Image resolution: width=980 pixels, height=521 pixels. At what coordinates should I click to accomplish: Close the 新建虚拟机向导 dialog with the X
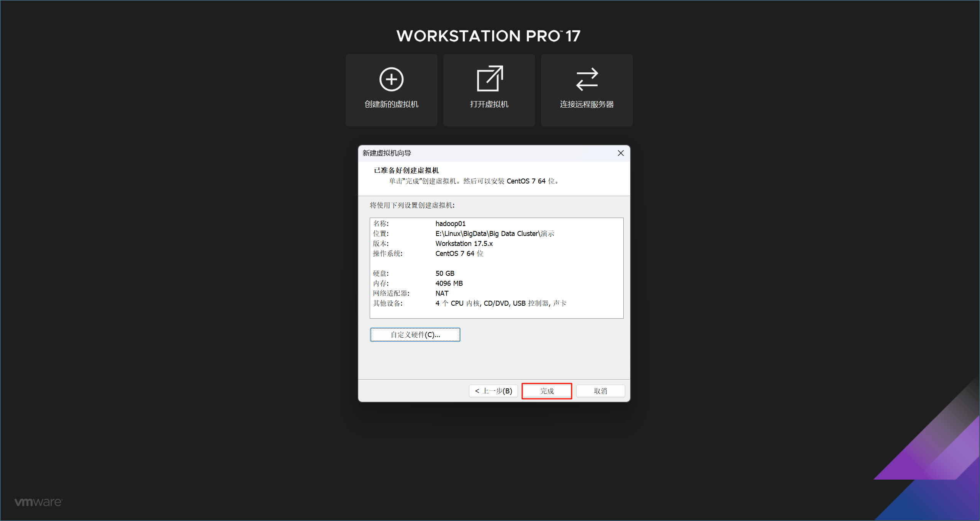click(621, 153)
